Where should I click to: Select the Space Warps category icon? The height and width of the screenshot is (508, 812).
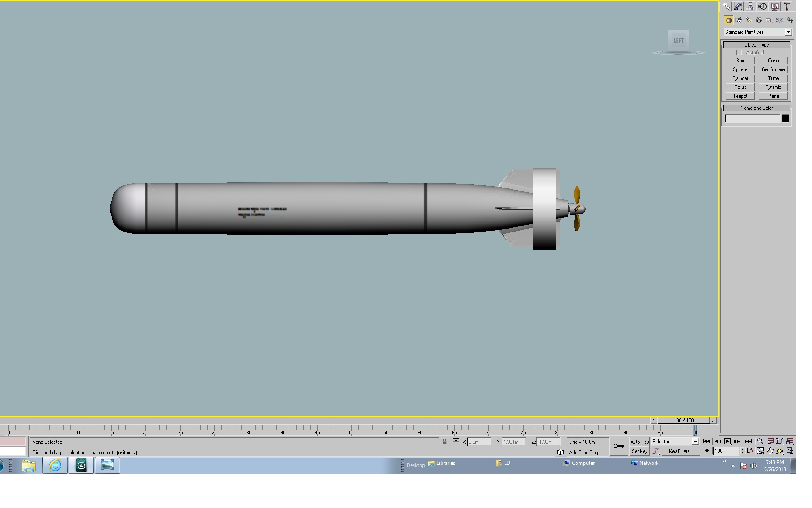pyautogui.click(x=779, y=20)
